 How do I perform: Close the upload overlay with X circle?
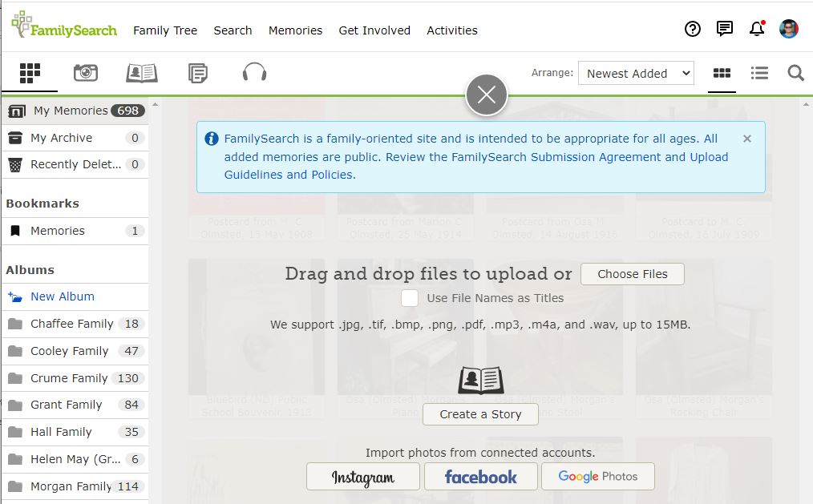coord(487,95)
